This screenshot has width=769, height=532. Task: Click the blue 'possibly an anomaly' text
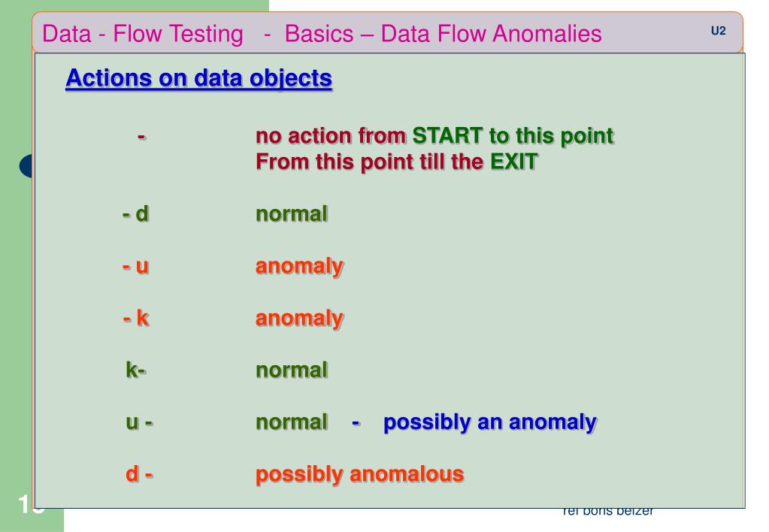[x=490, y=422]
